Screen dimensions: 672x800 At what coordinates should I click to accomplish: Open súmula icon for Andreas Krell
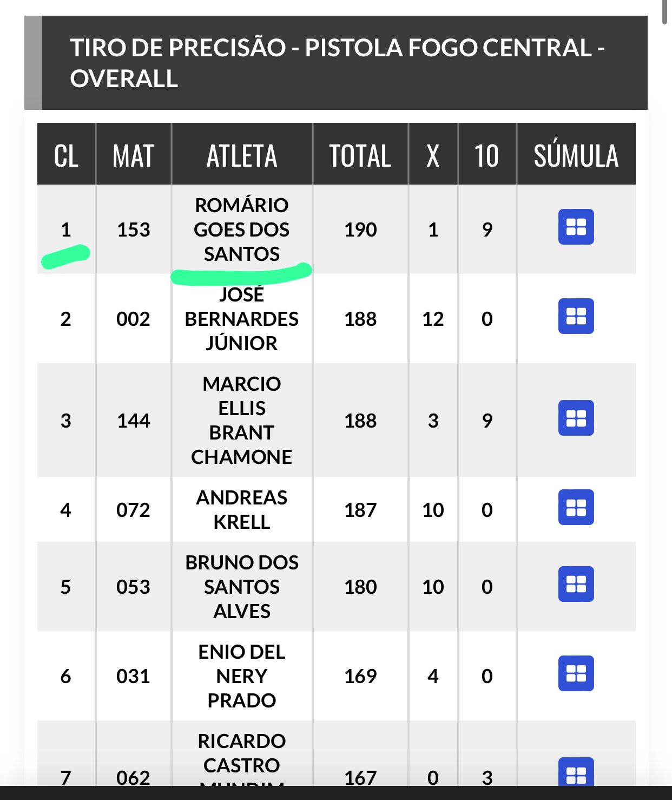point(576,507)
